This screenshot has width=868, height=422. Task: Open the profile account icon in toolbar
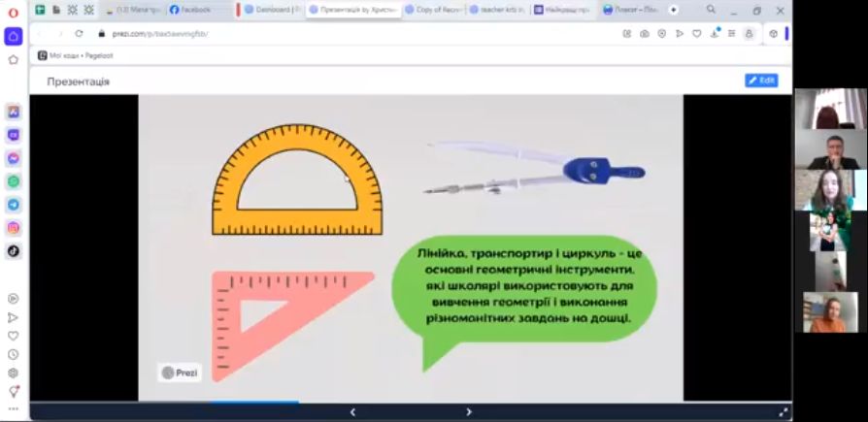click(x=749, y=33)
